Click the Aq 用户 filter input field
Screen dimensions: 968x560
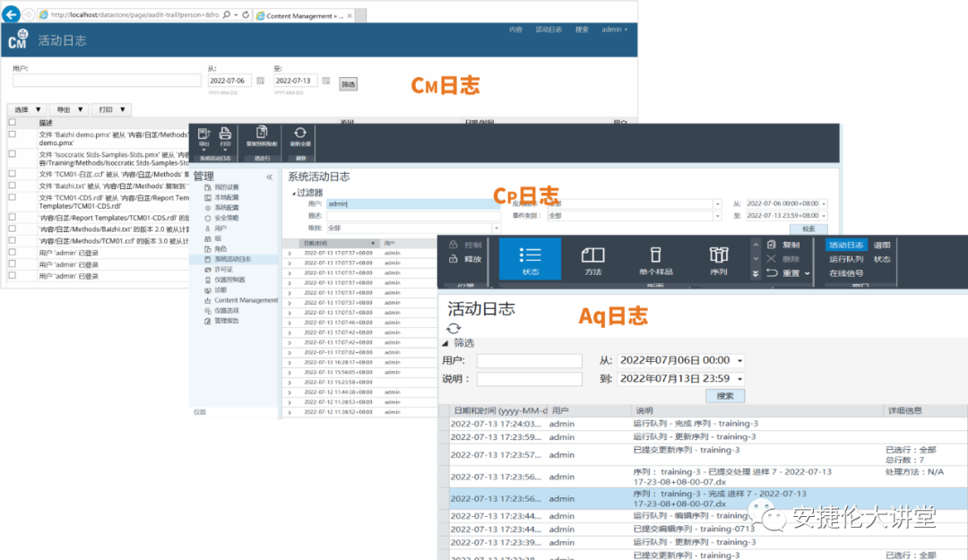pyautogui.click(x=530, y=360)
